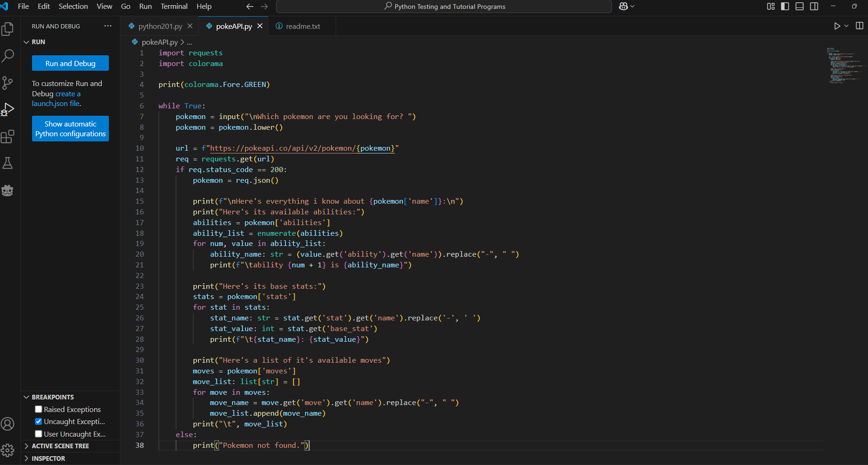Click Show automatic Python configurations

point(70,129)
